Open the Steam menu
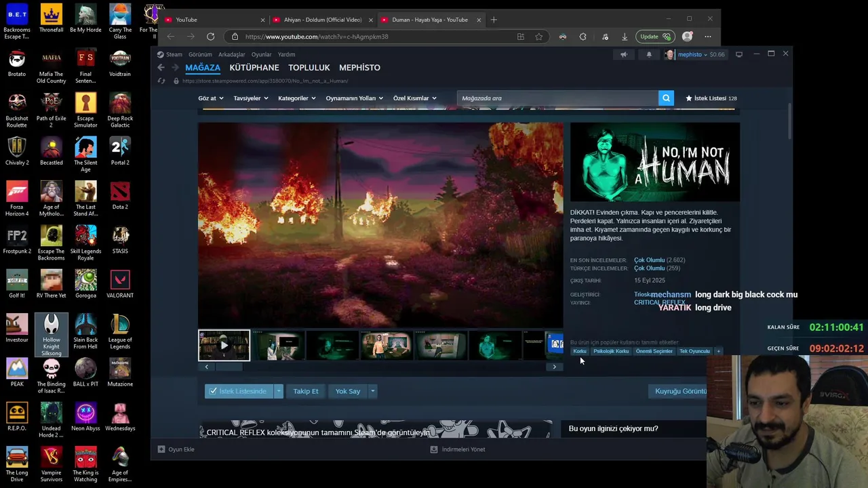Viewport: 868px width, 488px height. [174, 54]
